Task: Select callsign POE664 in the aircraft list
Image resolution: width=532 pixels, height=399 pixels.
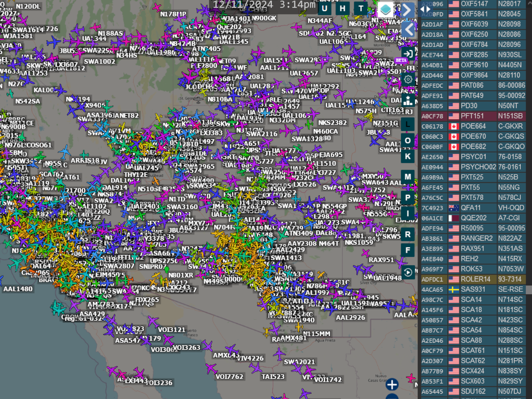Action: 473,126
